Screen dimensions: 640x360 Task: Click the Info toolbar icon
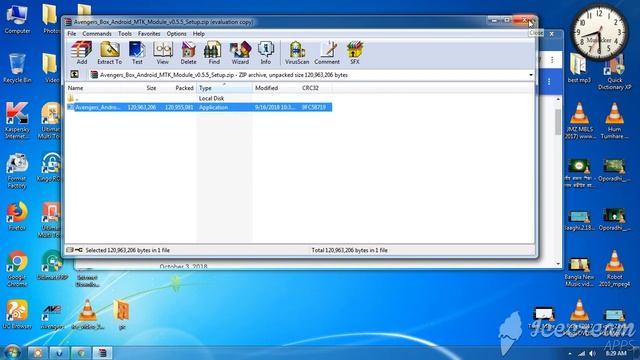tap(266, 53)
